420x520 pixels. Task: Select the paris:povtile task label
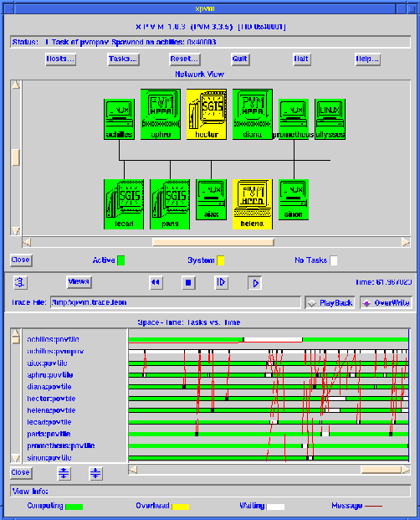pyautogui.click(x=49, y=434)
